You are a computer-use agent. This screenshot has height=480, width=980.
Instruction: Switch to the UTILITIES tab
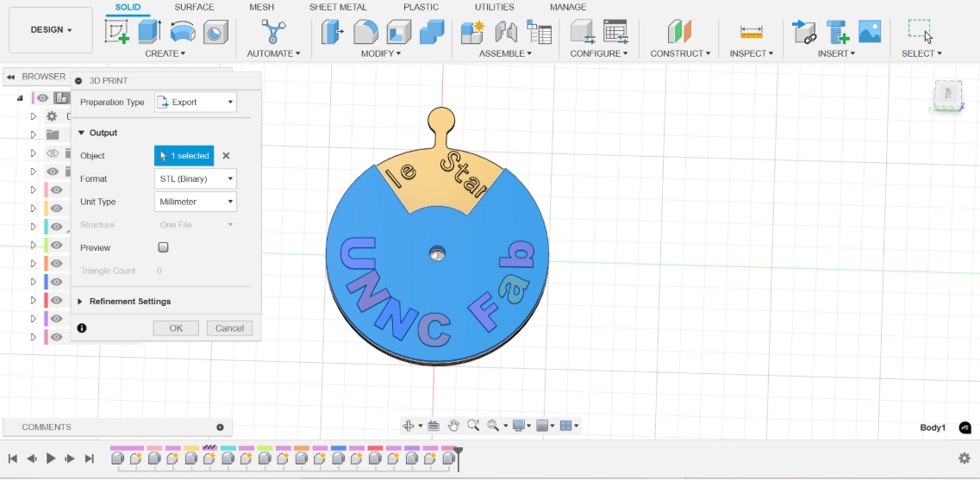495,8
